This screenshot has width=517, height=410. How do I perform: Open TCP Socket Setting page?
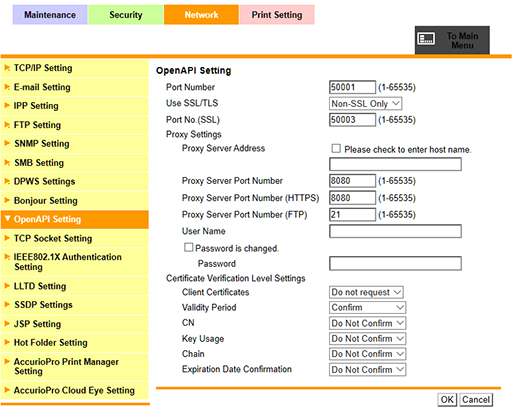point(75,238)
